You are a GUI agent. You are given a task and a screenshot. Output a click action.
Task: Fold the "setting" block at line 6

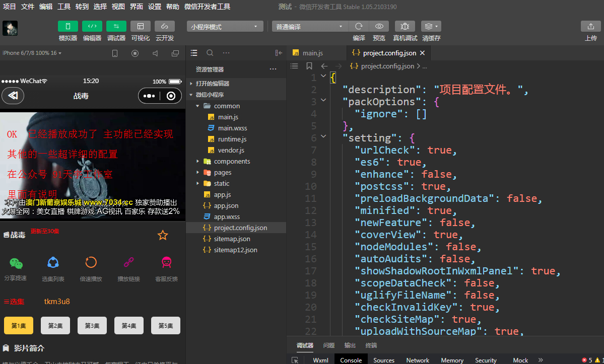pyautogui.click(x=323, y=136)
